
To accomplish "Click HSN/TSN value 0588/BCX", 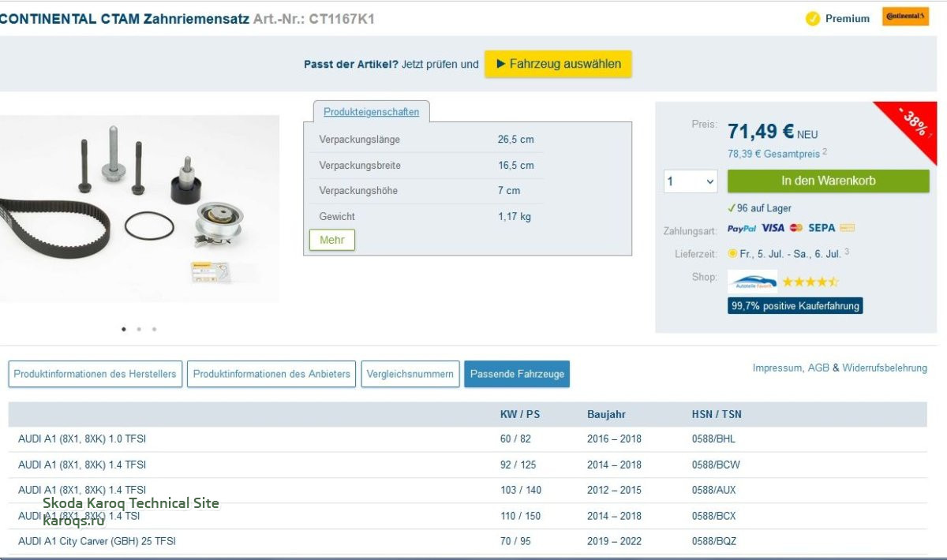I will pos(713,516).
